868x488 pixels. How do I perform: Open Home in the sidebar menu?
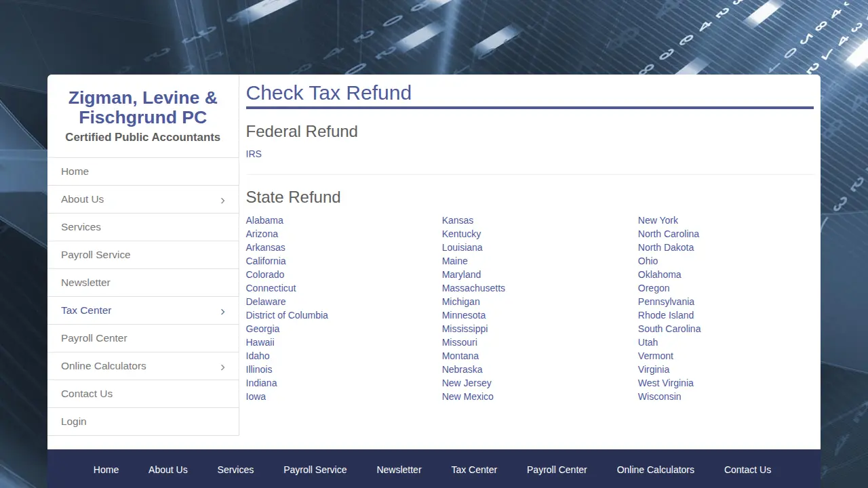pos(143,171)
